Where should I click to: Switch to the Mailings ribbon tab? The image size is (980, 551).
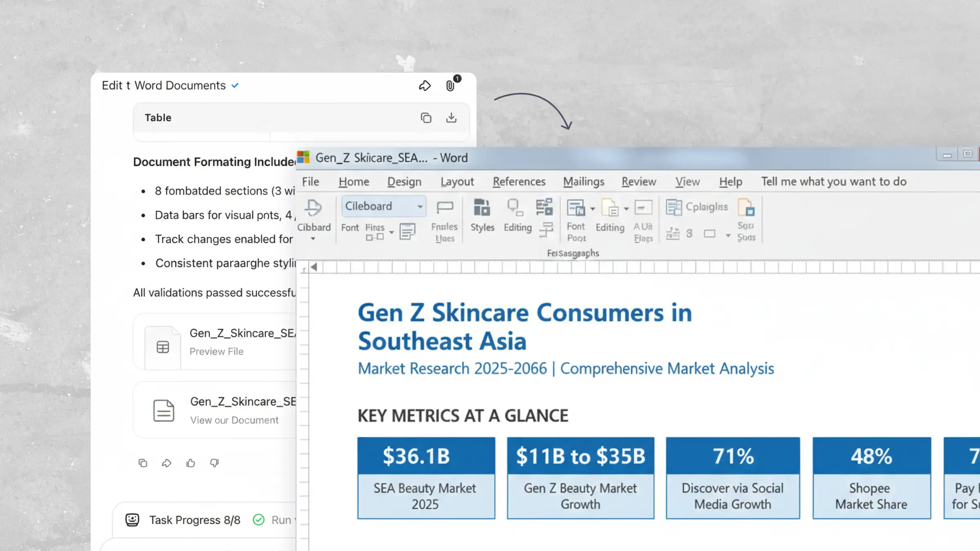pos(584,182)
